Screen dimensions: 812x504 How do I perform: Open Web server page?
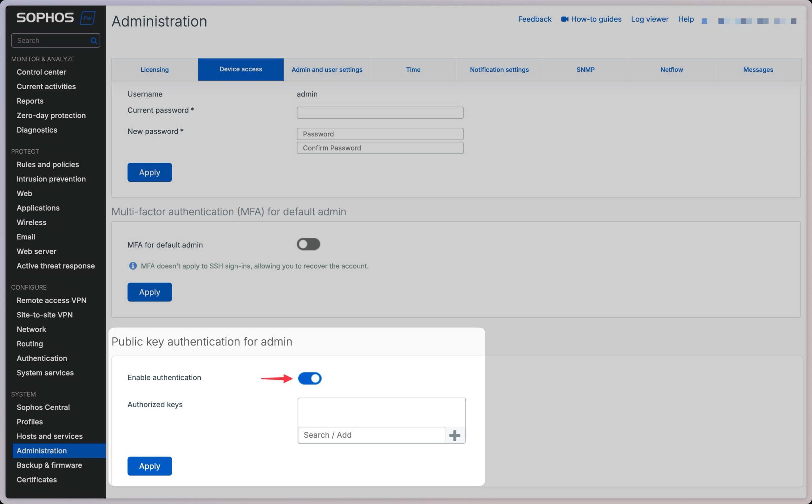(x=36, y=251)
